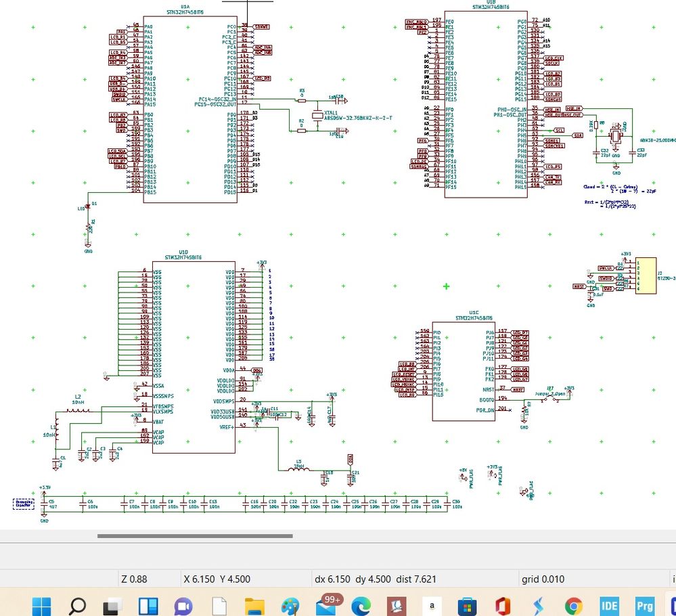The height and width of the screenshot is (616, 676).
Task: Open the Windows Start menu
Action: 42,606
